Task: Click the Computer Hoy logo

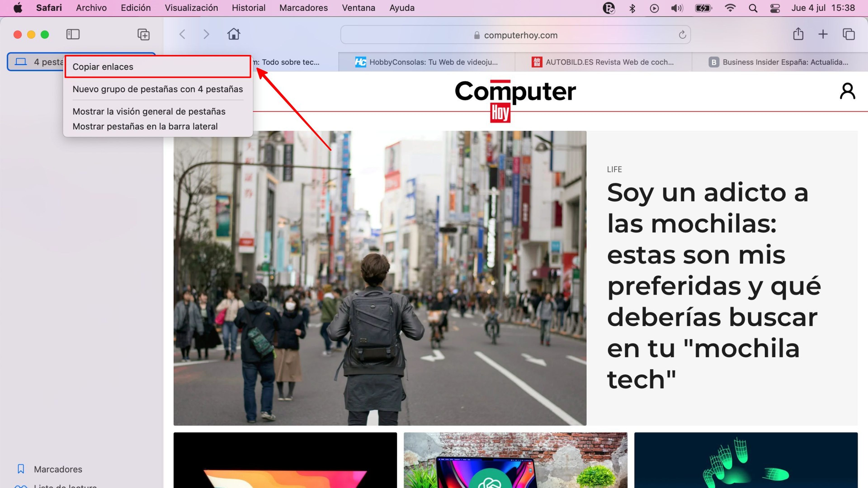Action: pyautogui.click(x=516, y=101)
